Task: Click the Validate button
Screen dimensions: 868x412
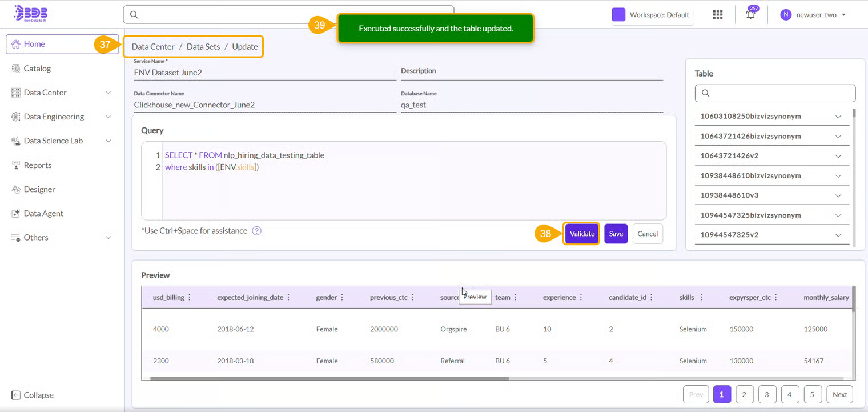Action: click(581, 234)
